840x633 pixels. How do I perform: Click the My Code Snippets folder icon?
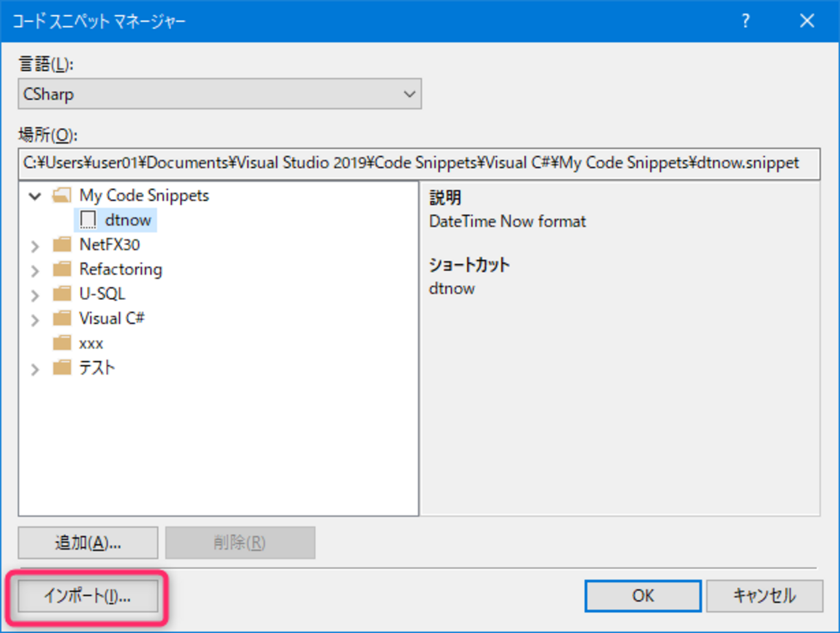[62, 195]
